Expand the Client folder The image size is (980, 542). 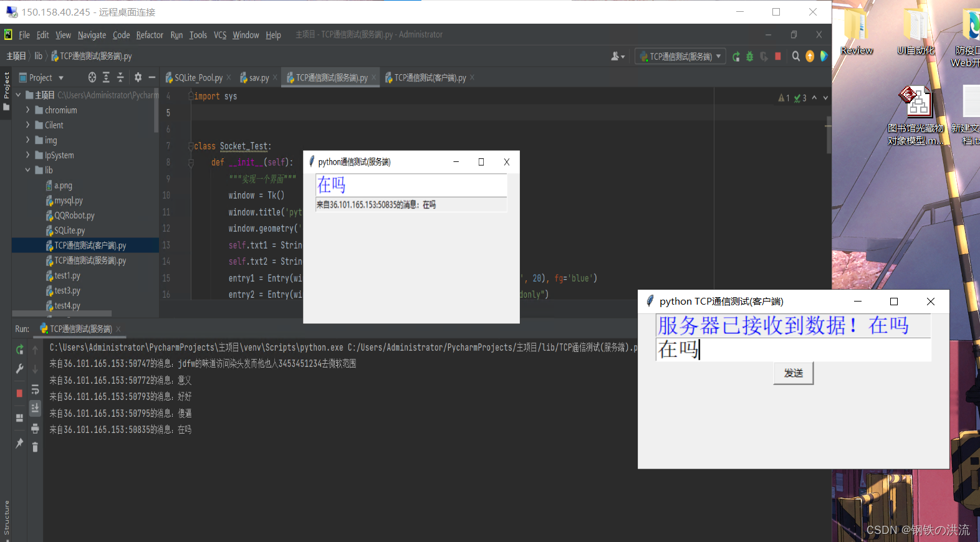tap(27, 125)
